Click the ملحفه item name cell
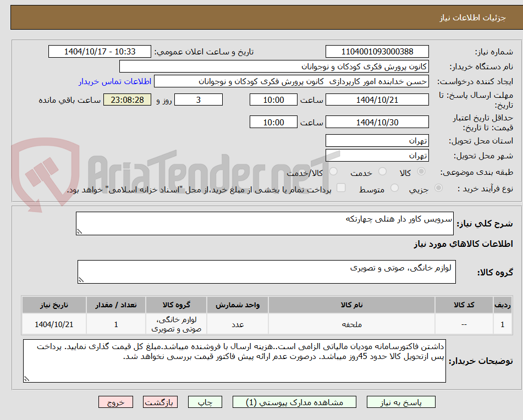This screenshot has height=420, width=523. [351, 324]
